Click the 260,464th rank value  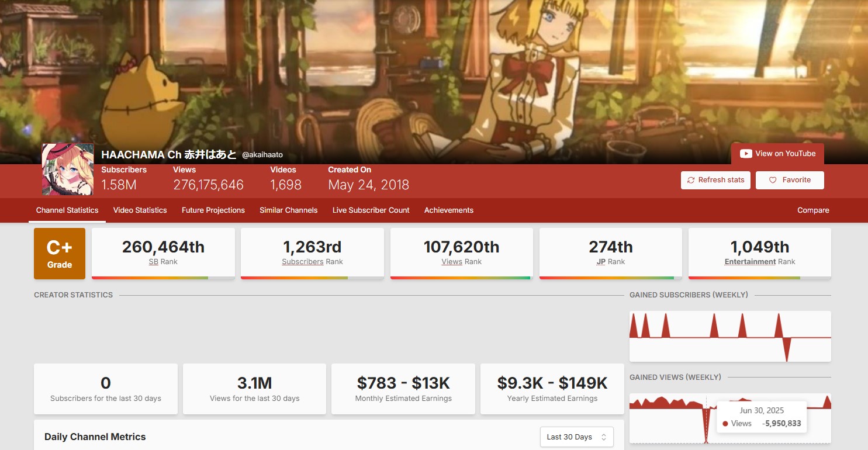(163, 247)
